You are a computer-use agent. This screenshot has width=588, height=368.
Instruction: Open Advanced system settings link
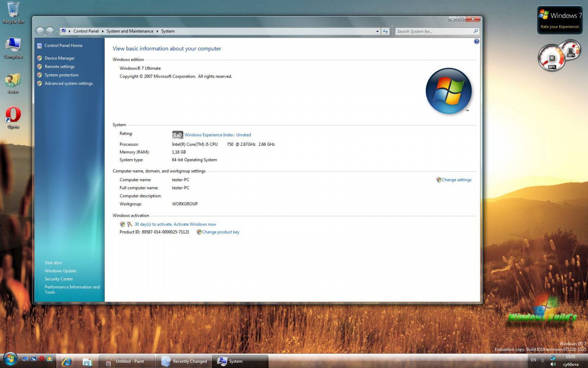pyautogui.click(x=69, y=84)
